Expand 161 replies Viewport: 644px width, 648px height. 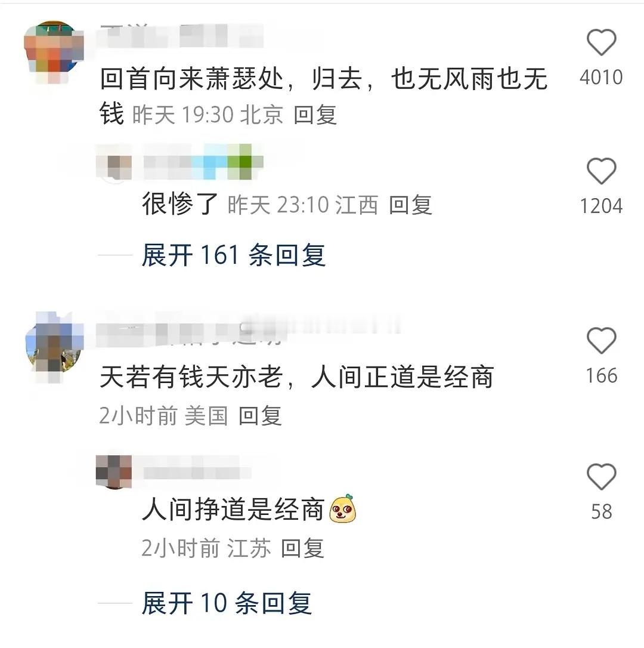[233, 255]
